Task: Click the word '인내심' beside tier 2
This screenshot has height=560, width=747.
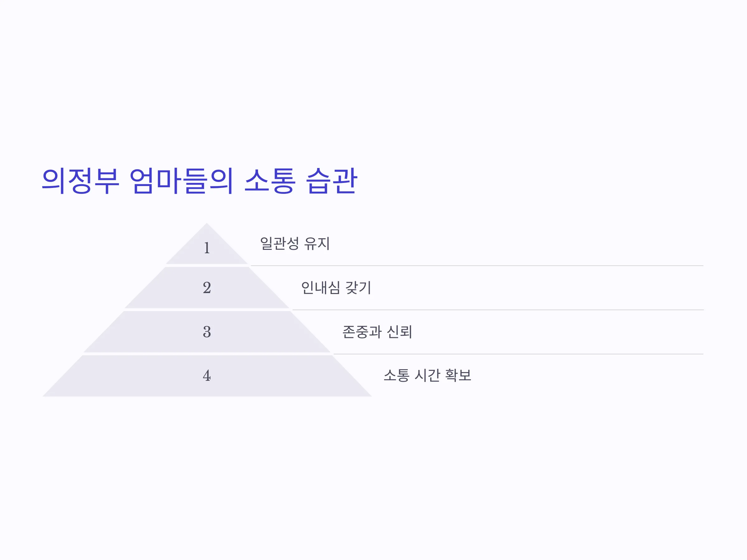Action: click(x=321, y=287)
